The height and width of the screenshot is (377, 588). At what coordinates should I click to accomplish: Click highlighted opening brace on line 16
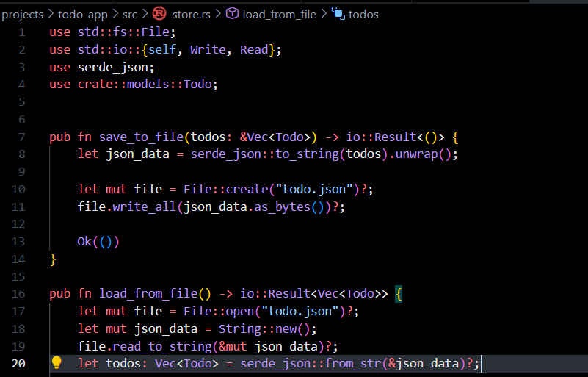point(399,294)
